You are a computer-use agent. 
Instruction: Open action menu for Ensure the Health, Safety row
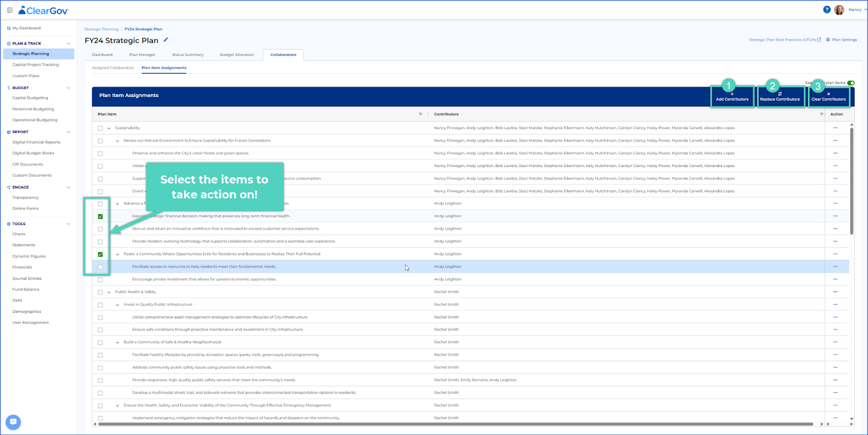point(835,405)
